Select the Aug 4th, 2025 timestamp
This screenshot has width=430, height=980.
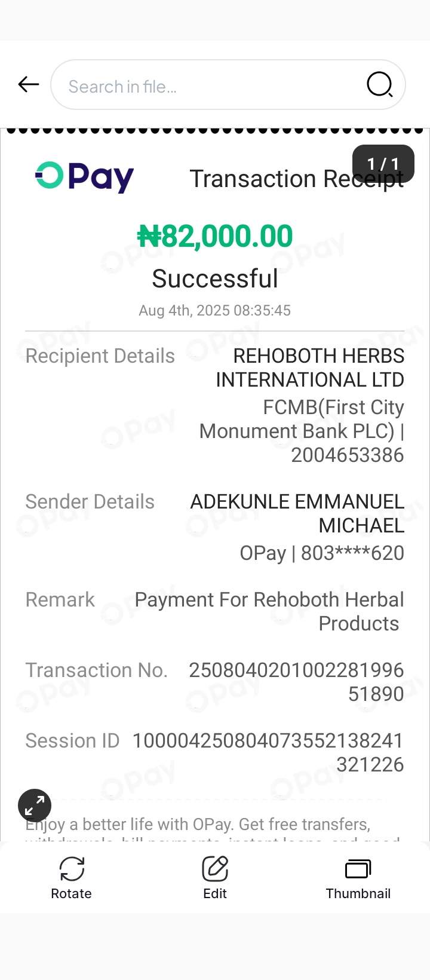(x=215, y=311)
